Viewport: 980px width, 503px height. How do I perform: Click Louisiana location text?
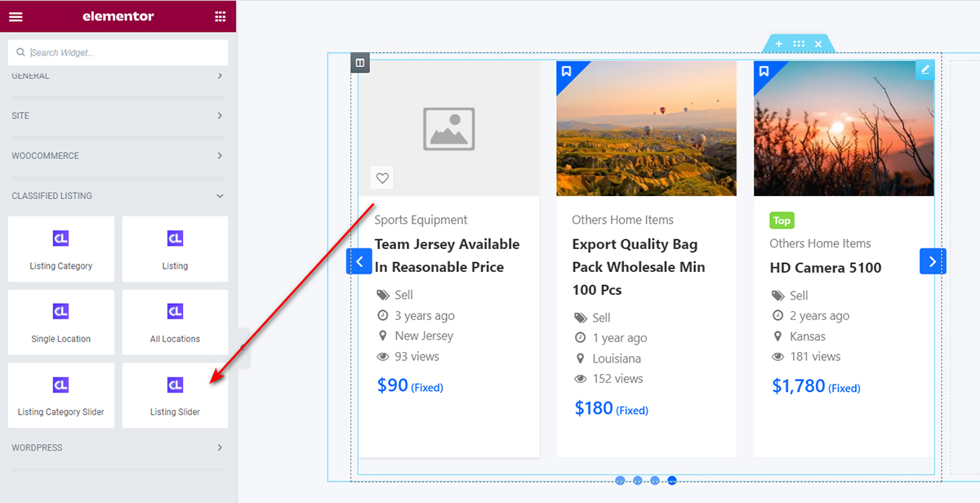point(617,358)
